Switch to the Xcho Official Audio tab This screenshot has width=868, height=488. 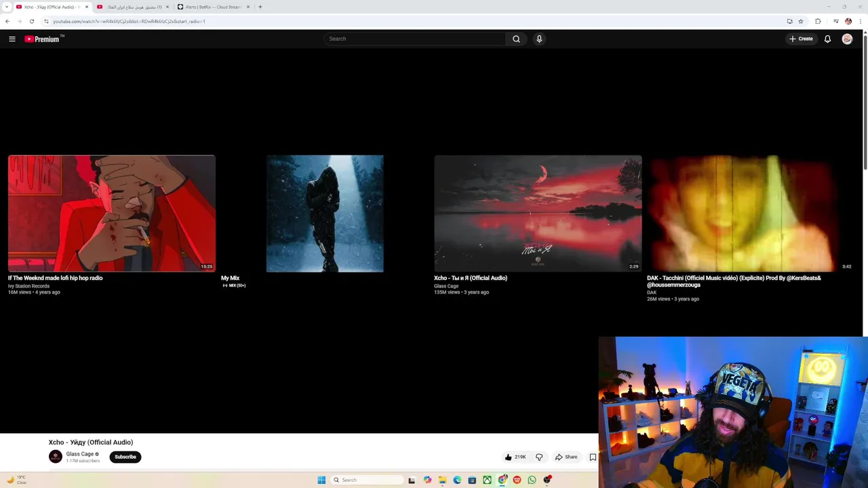(x=52, y=7)
